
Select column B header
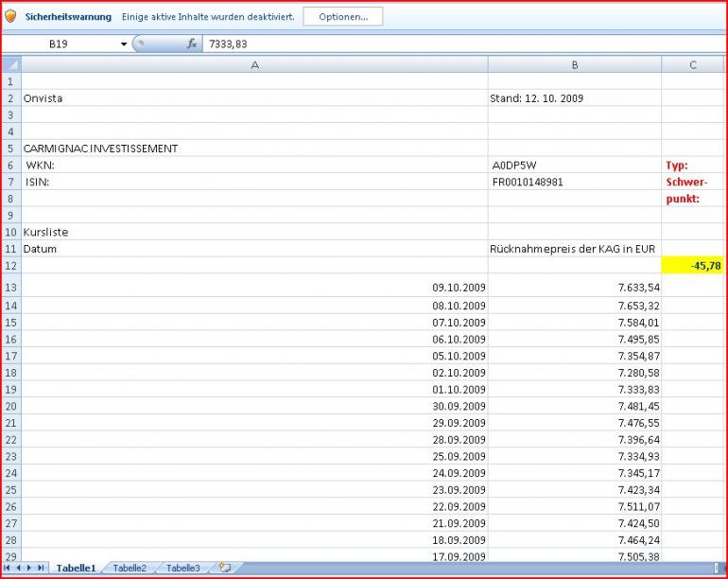pyautogui.click(x=574, y=64)
